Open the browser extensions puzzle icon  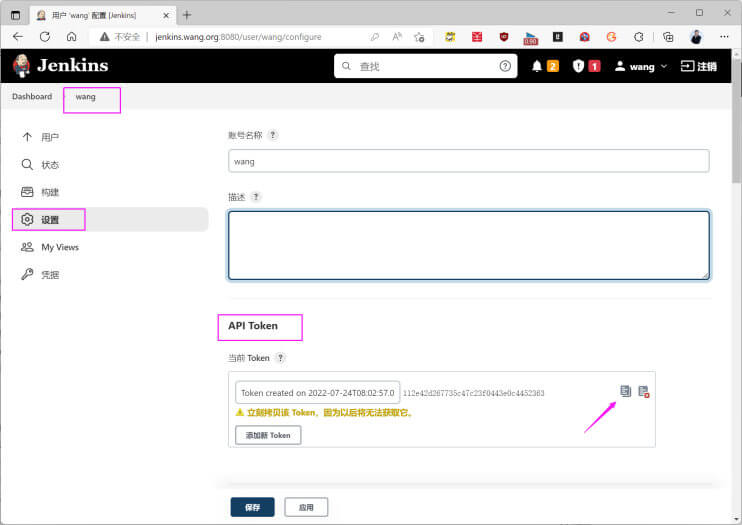638,37
